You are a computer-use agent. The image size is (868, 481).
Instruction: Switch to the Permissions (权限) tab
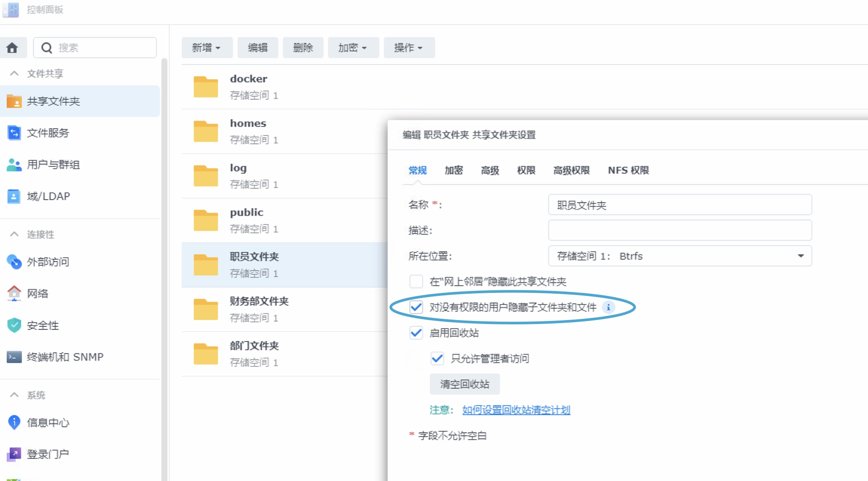pos(527,170)
